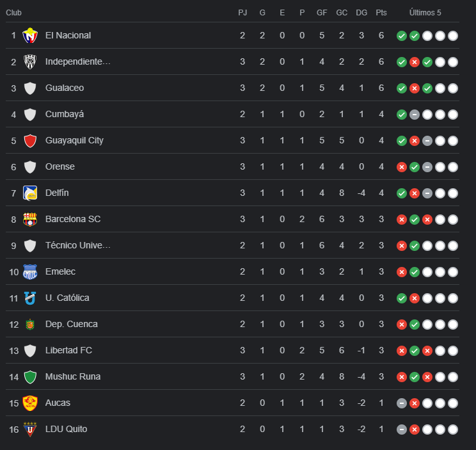Click the Barcelona SC club crest

tap(30, 220)
